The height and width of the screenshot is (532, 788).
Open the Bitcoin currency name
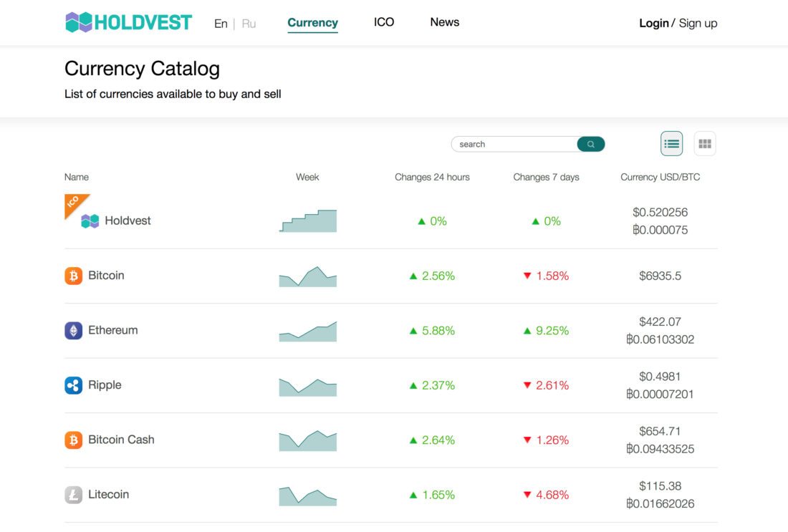tap(106, 275)
